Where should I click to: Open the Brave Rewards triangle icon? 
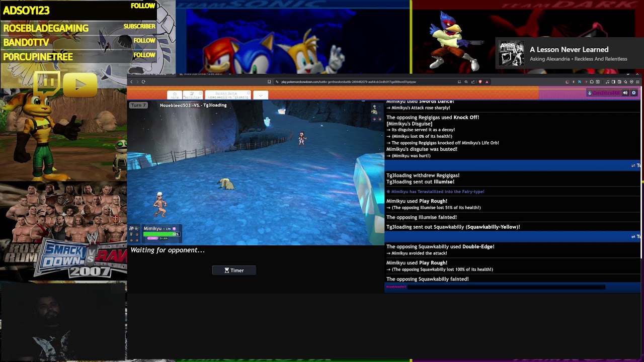(487, 81)
